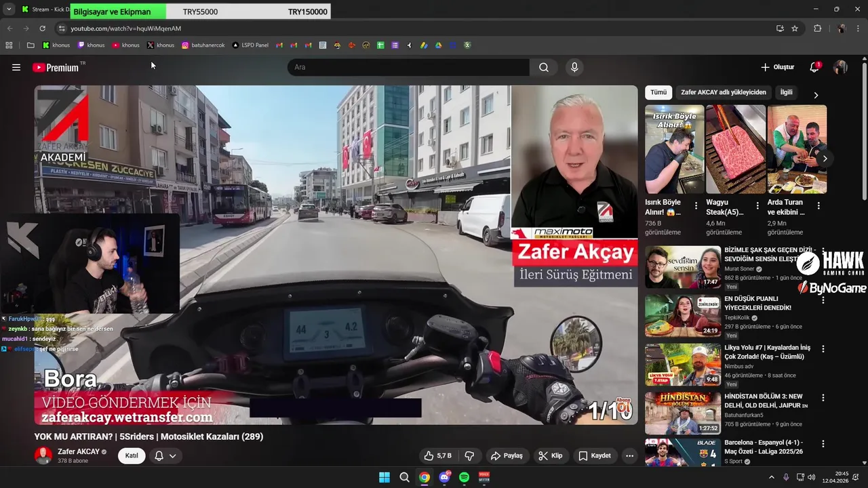Open the Instagram batuhanercok bookmark
This screenshot has height=488, width=868.
click(203, 45)
